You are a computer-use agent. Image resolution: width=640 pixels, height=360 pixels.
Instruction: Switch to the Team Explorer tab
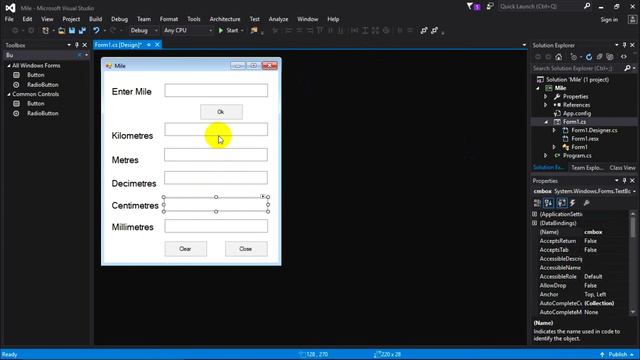tap(587, 168)
